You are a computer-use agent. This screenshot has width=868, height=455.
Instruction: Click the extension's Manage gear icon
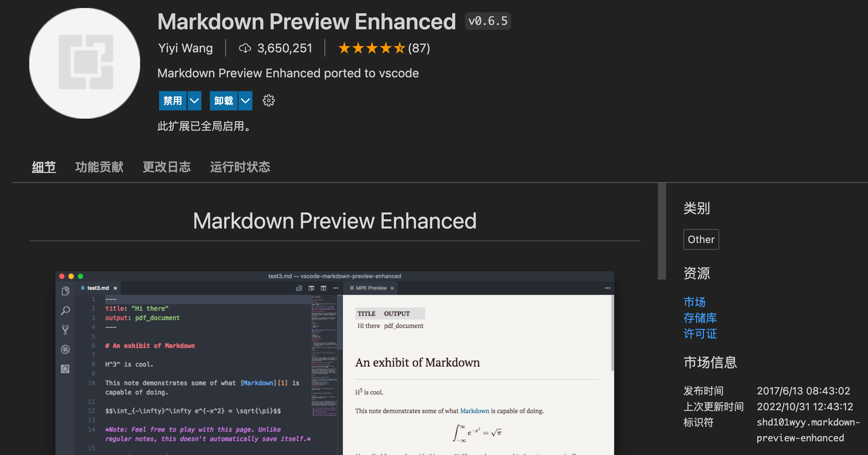point(269,100)
